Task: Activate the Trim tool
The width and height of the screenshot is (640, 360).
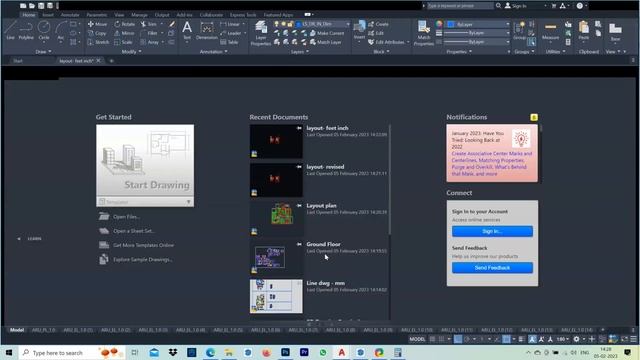Action: [149, 24]
